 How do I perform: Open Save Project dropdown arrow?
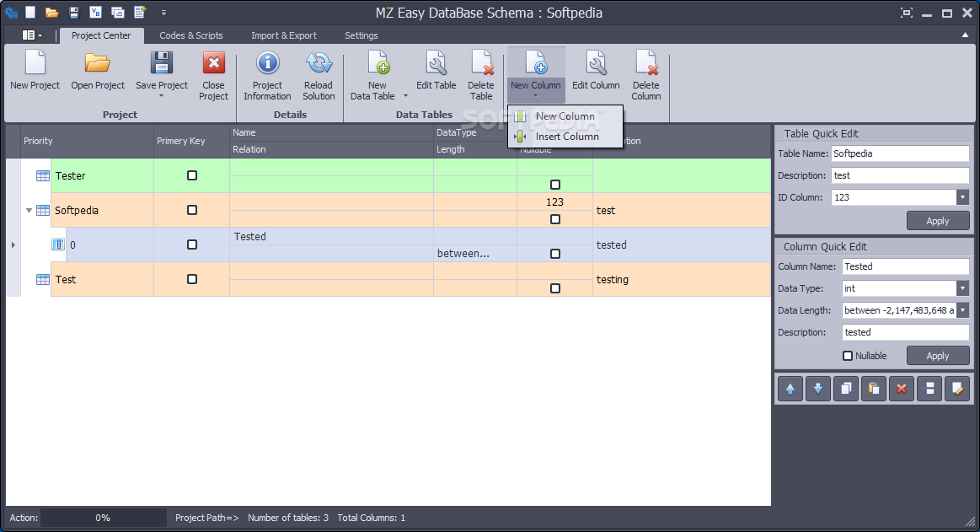(161, 96)
